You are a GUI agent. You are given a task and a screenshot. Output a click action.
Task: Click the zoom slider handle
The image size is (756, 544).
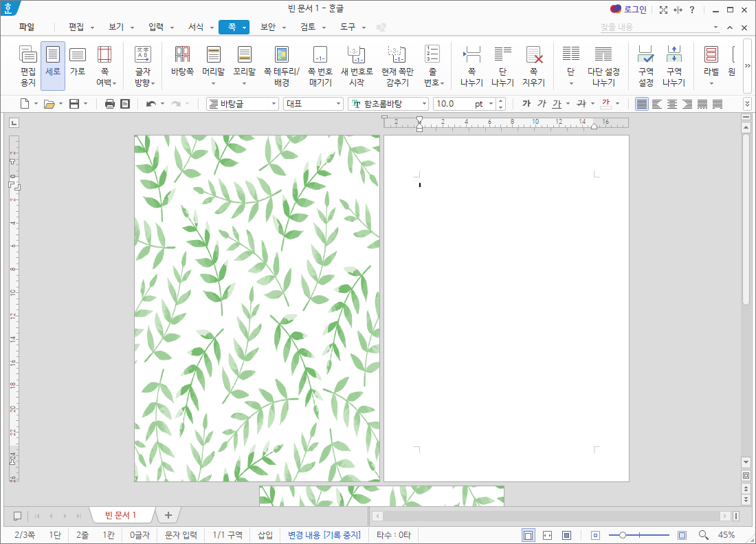coord(623,535)
